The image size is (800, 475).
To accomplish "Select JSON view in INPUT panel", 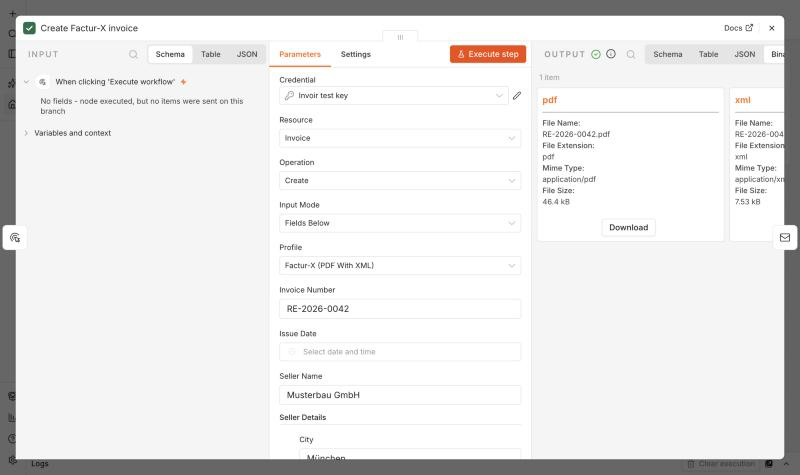I will coord(247,54).
